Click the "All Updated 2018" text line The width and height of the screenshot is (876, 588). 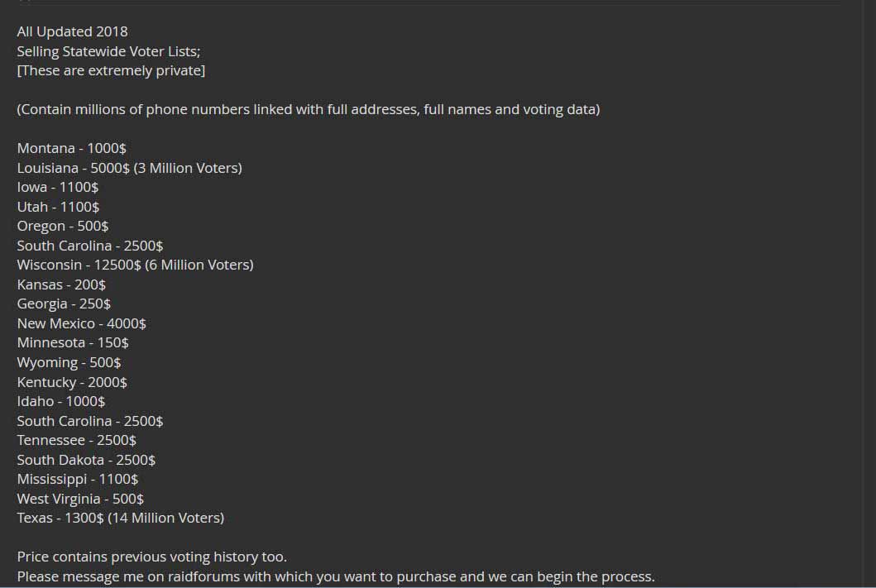click(x=72, y=31)
